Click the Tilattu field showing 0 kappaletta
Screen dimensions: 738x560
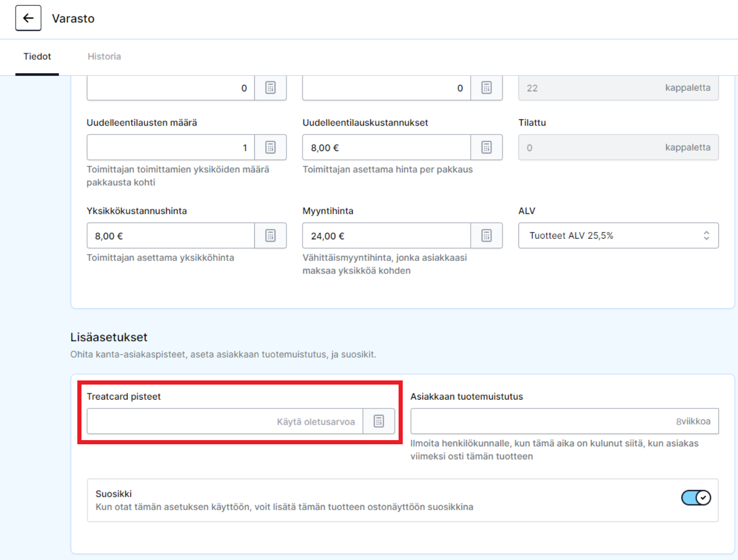pos(618,147)
